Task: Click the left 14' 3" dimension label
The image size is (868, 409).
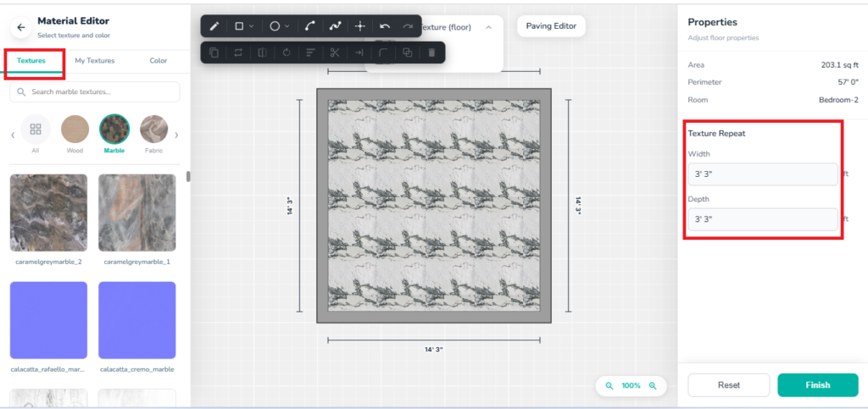Action: tap(290, 206)
